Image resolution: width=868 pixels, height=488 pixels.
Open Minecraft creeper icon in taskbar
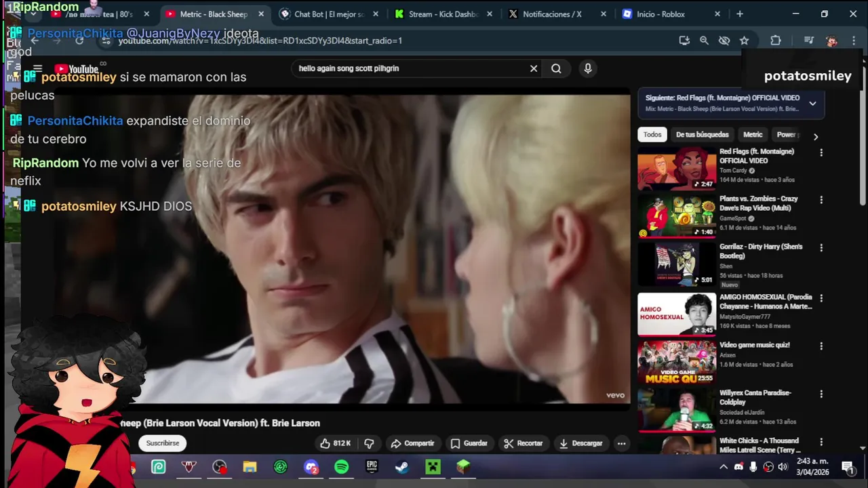(433, 467)
